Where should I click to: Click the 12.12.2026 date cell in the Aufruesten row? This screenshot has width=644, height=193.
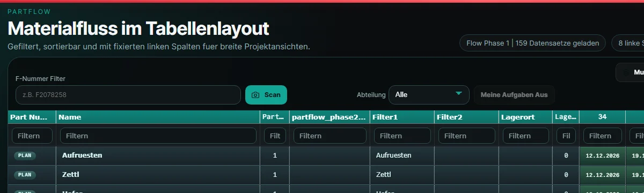click(602, 155)
